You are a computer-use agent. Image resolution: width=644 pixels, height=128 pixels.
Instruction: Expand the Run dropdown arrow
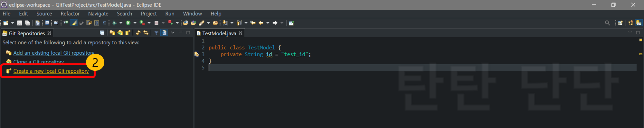[x=135, y=23]
